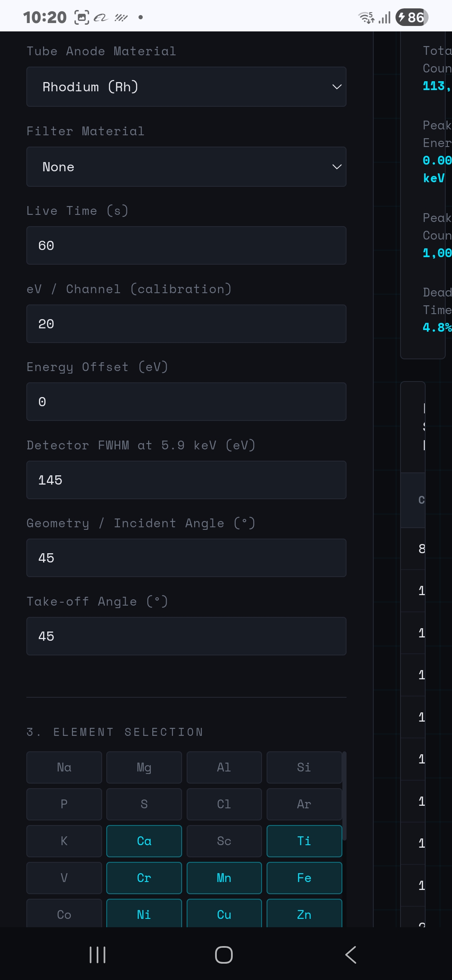Image resolution: width=452 pixels, height=980 pixels.
Task: Select the Na element tile
Action: click(64, 767)
